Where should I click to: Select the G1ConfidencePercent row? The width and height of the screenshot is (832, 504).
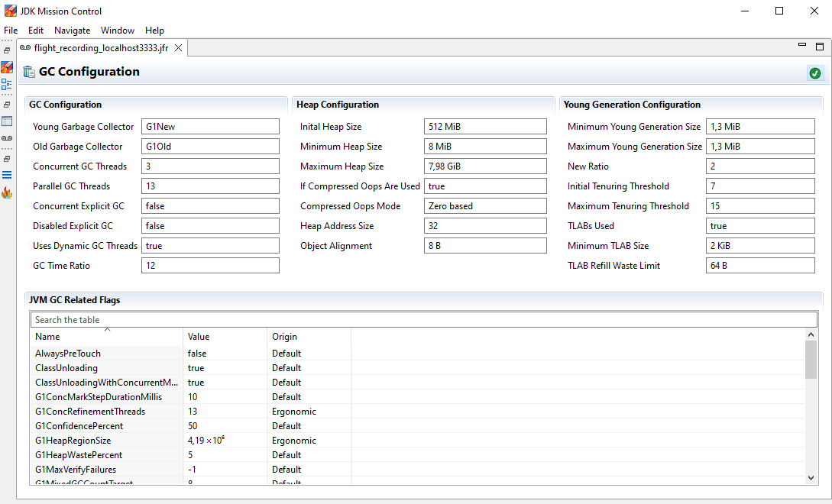[x=418, y=425]
